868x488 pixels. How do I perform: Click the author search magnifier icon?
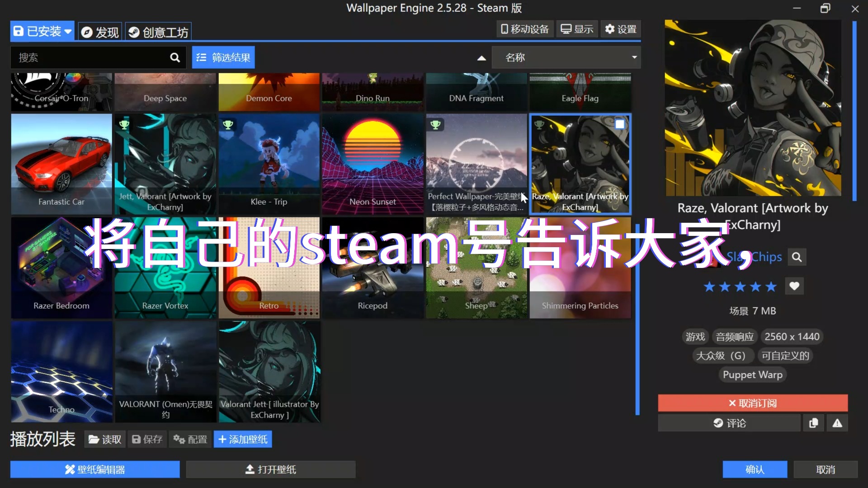pos(797,257)
